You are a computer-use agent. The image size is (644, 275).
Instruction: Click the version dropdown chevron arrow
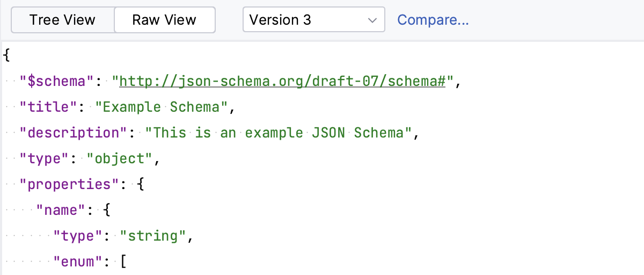(x=372, y=20)
